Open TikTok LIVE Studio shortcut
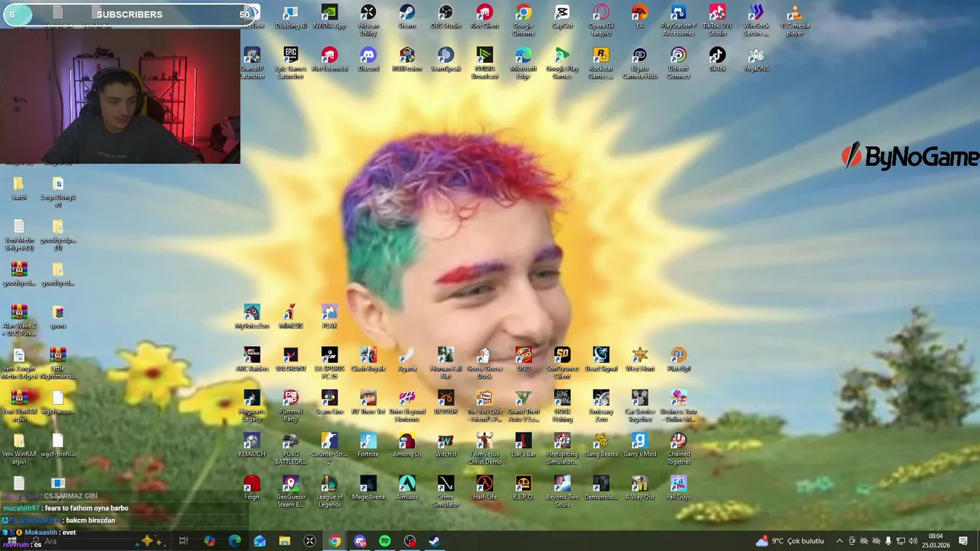Screen dimensions: 980x551 [717, 21]
